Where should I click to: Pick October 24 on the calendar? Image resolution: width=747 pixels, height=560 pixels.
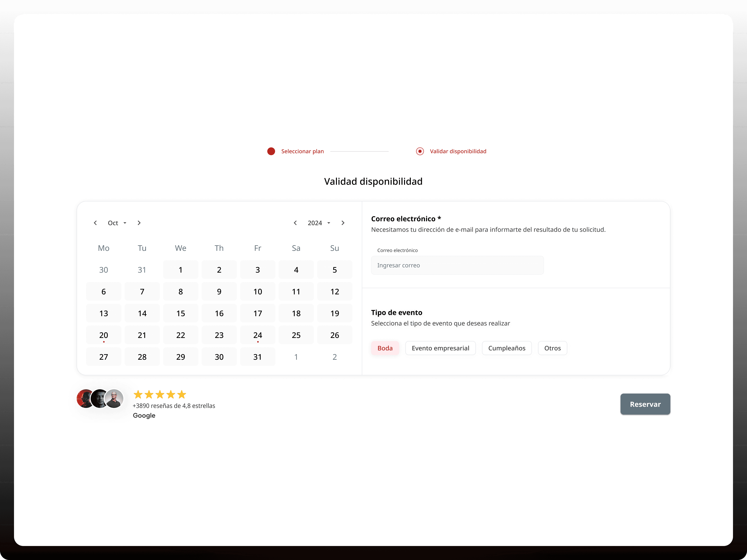click(257, 335)
